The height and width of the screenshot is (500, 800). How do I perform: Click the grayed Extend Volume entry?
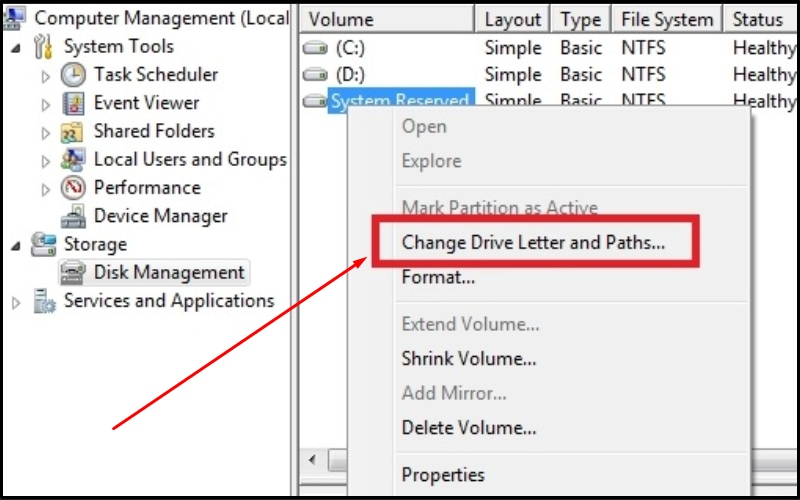(x=470, y=324)
